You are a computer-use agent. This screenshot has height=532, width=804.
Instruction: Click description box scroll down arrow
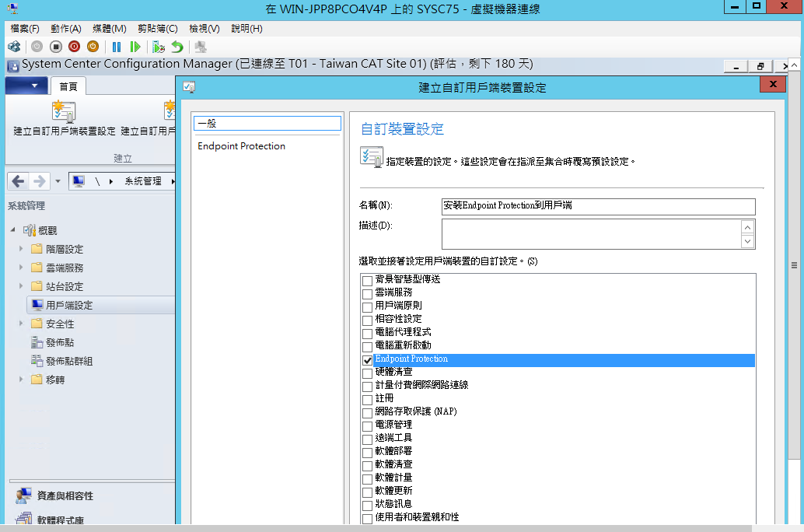click(x=747, y=241)
